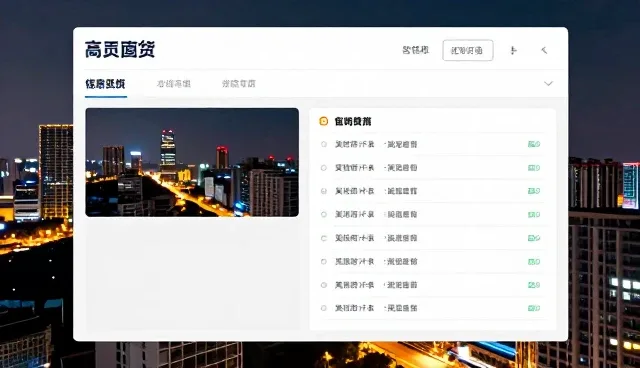Click the green tag on the fifth list row
This screenshot has width=640, height=368.
(x=534, y=238)
